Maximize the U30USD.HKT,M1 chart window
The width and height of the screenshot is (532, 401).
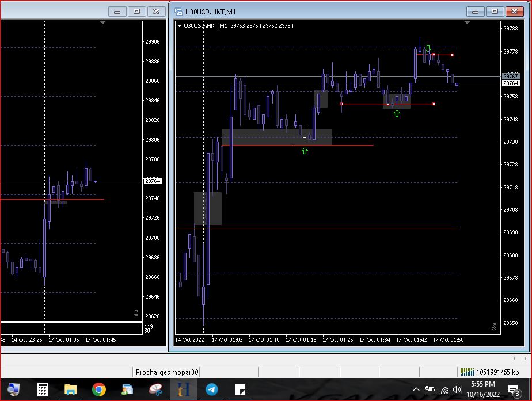tap(494, 11)
